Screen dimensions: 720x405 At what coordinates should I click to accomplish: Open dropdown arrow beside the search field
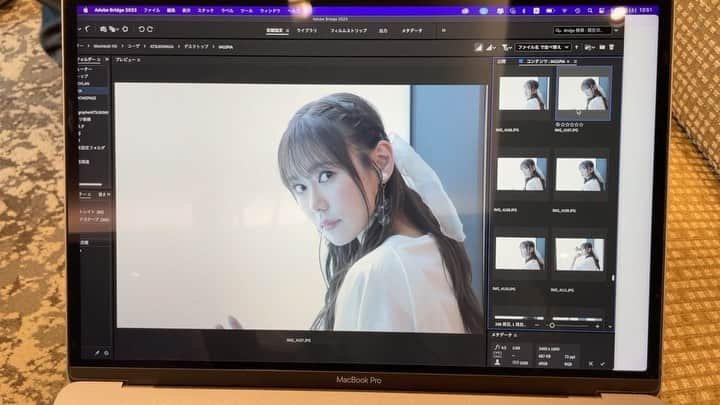point(617,30)
